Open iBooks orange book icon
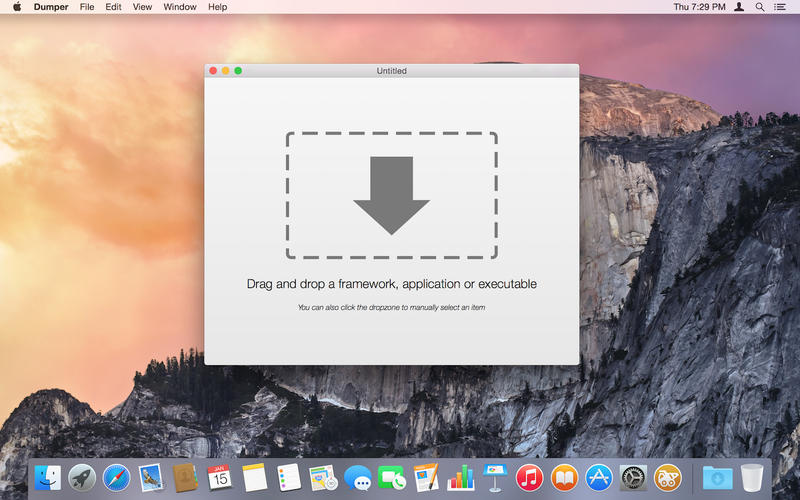Image resolution: width=800 pixels, height=500 pixels. click(x=564, y=478)
